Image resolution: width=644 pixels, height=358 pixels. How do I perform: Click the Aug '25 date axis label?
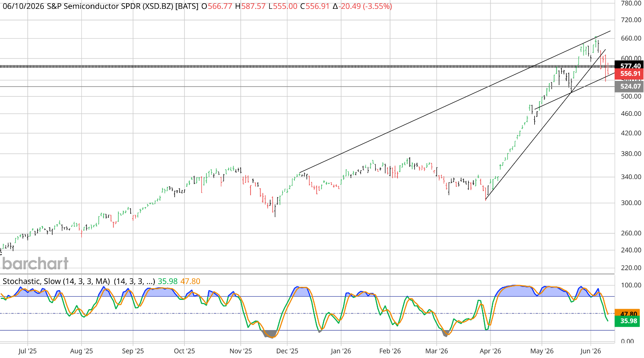tap(81, 351)
